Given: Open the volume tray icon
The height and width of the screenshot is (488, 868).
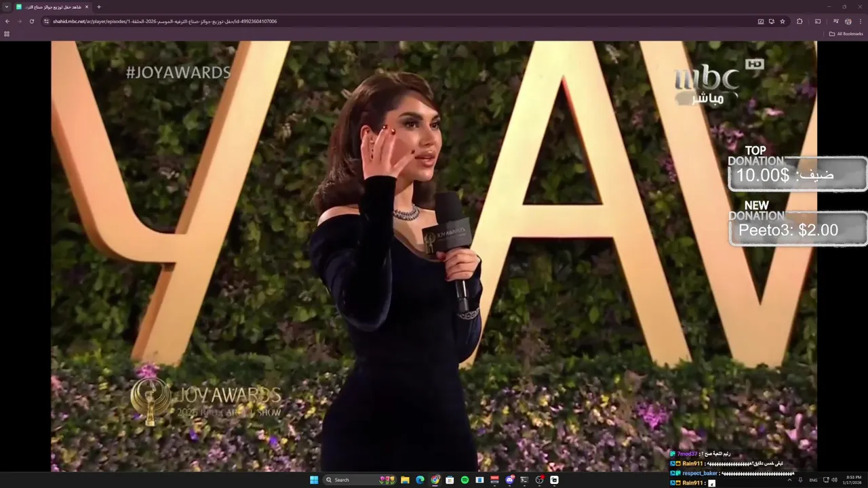Looking at the screenshot, I should click(x=834, y=480).
